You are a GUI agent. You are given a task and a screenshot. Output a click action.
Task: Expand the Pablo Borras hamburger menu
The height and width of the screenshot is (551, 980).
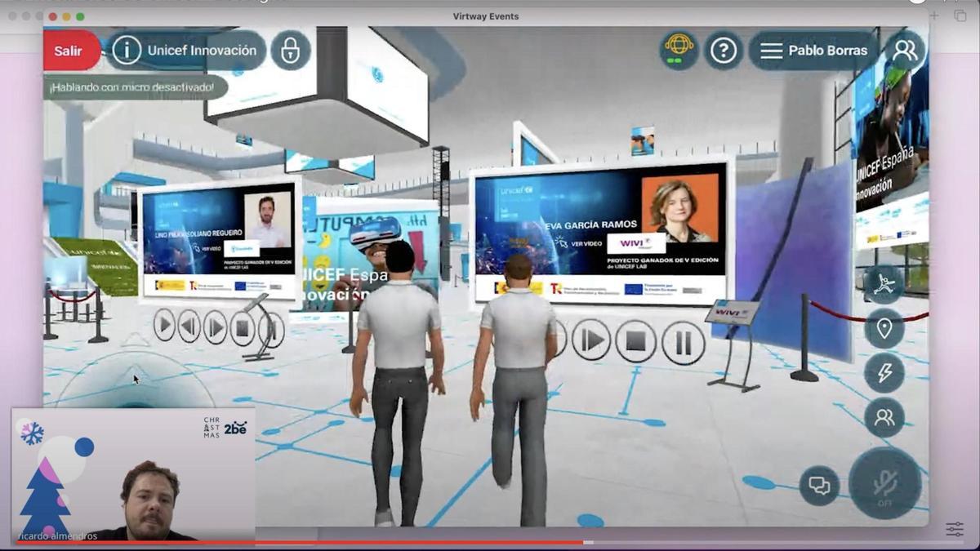(813, 51)
